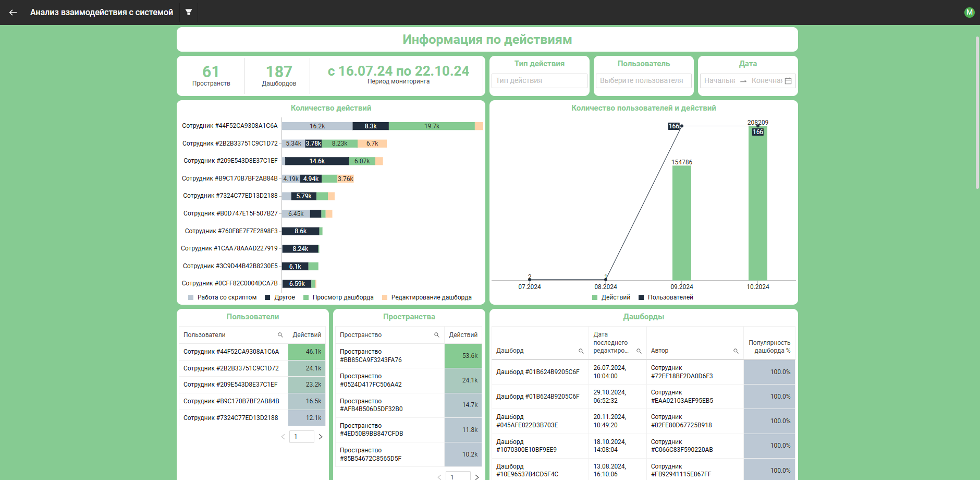Image resolution: width=980 pixels, height=480 pixels.
Task: Click the 19.7k Просмотр дашборда segment
Action: 432,126
